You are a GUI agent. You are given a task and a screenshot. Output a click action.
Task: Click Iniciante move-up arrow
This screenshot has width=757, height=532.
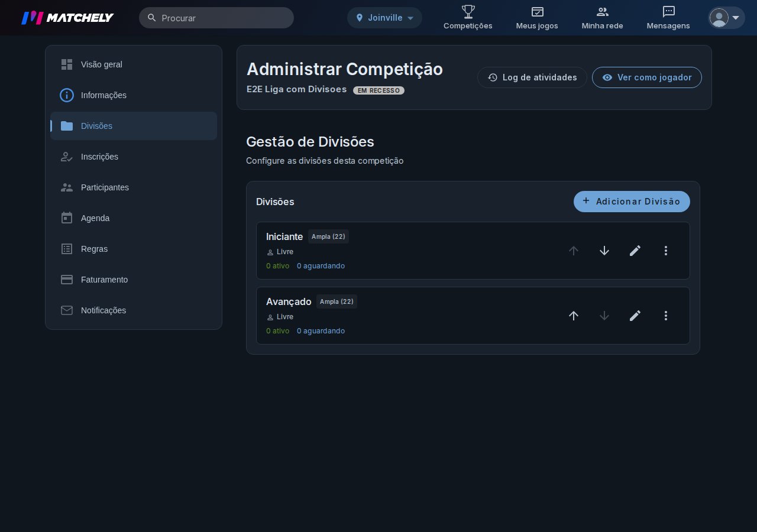(574, 251)
